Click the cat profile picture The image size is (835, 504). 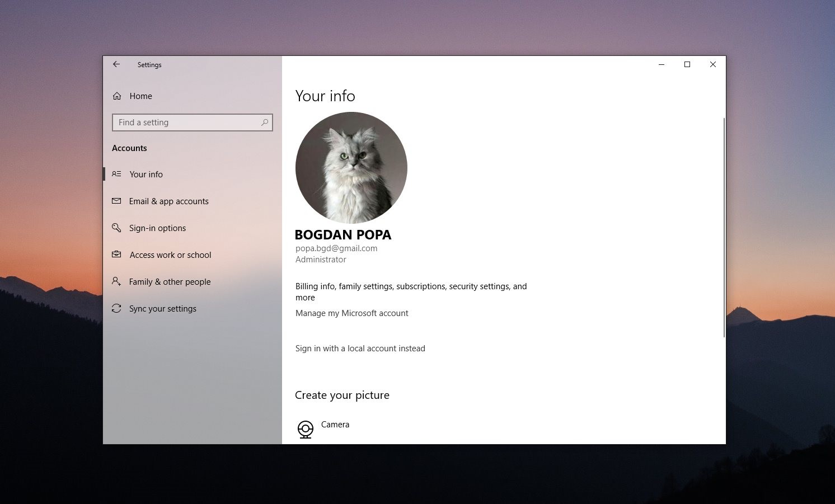351,168
